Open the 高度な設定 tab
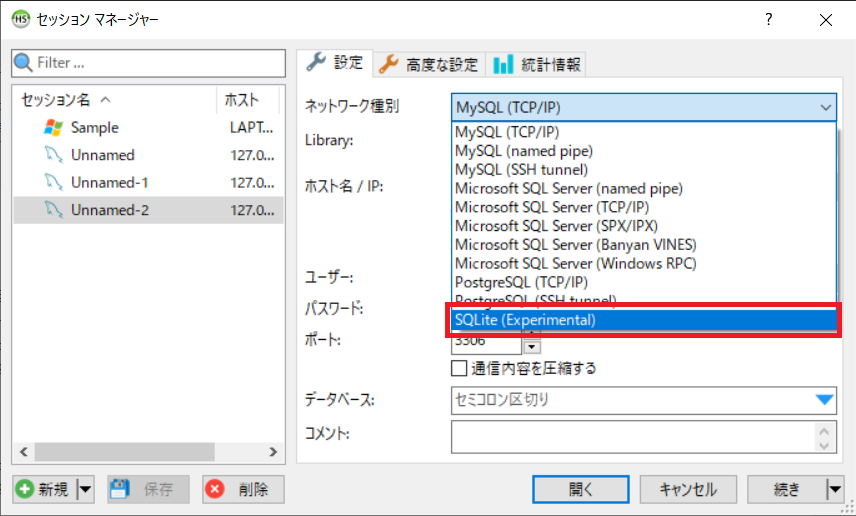Screen dimensions: 856x516 click(429, 64)
